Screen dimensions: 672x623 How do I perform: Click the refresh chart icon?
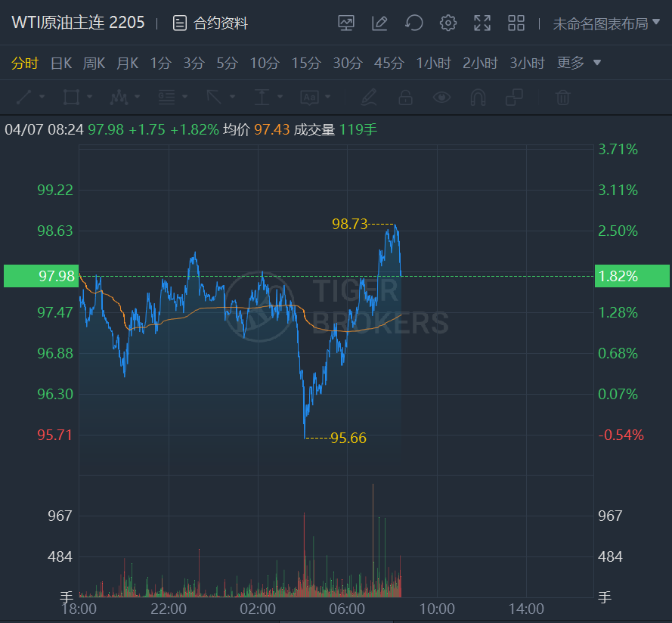(413, 23)
